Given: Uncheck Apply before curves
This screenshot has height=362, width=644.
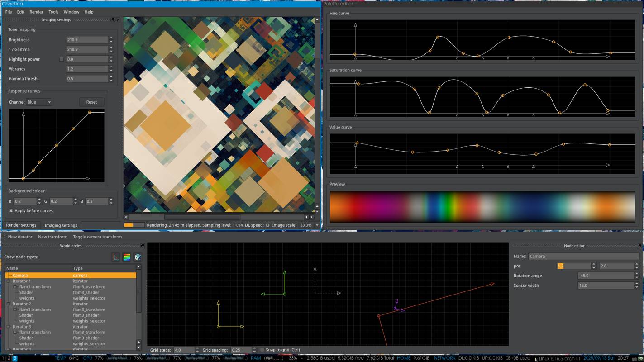Looking at the screenshot, I should (11, 211).
